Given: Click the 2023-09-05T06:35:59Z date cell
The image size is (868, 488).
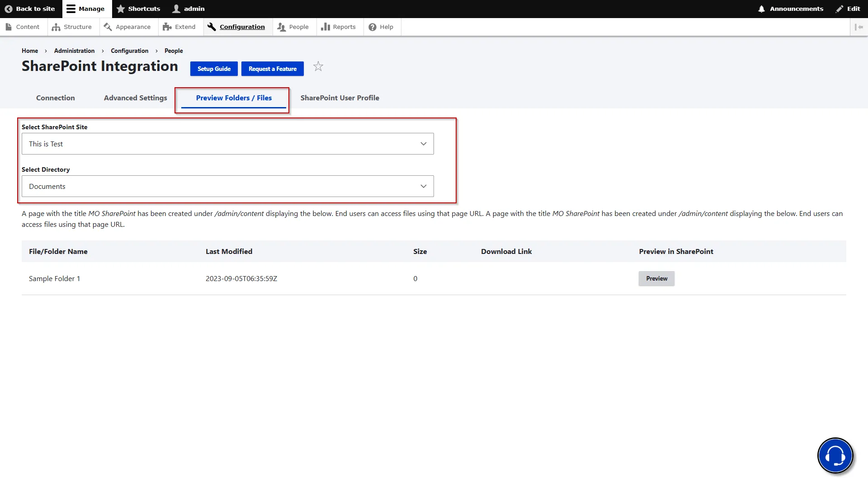Looking at the screenshot, I should pos(241,278).
